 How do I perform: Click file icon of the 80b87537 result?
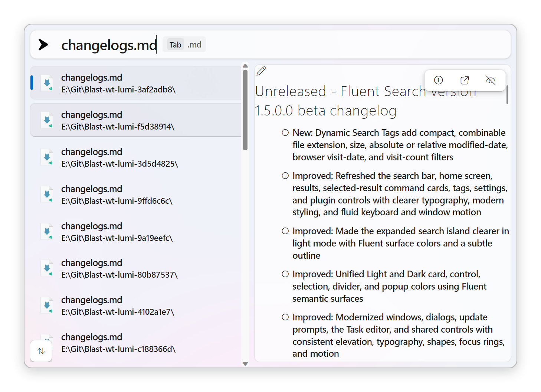pos(47,268)
